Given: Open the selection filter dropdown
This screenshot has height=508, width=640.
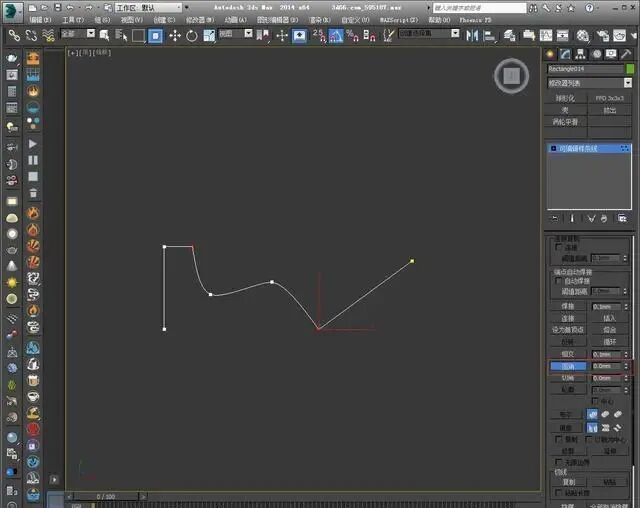Looking at the screenshot, I should [78, 34].
